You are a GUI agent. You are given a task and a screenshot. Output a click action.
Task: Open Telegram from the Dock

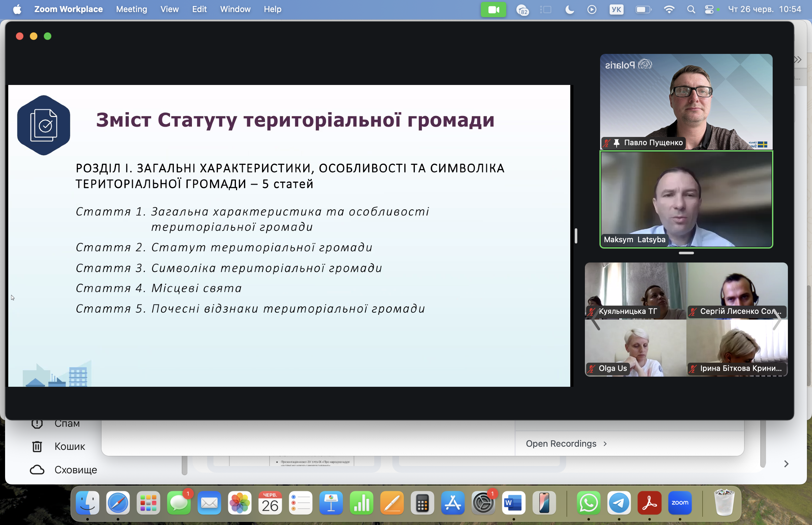pos(619,503)
